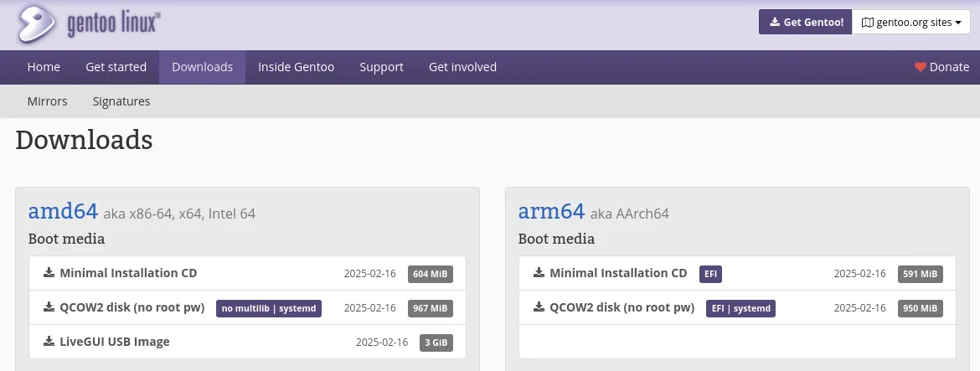Click download icon for amd64 QCOW2 disk

[x=49, y=307]
